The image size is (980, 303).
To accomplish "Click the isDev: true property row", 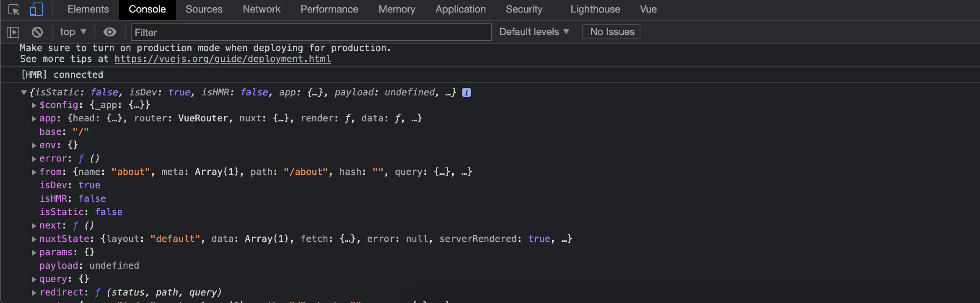I will [x=70, y=185].
